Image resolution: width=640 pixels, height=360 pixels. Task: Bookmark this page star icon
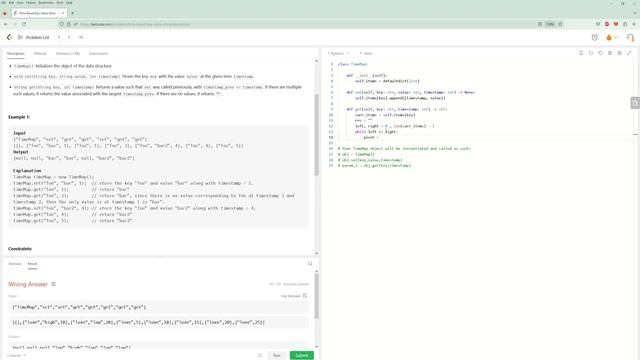click(560, 24)
